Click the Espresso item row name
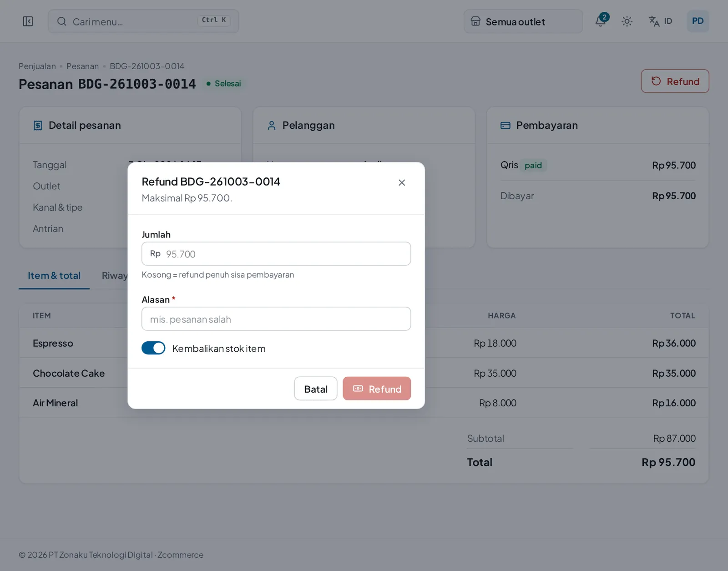The image size is (728, 571). (53, 344)
